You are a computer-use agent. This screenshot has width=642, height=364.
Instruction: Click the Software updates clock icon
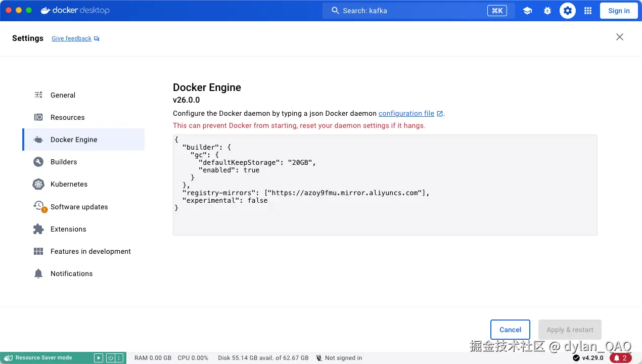pos(39,206)
